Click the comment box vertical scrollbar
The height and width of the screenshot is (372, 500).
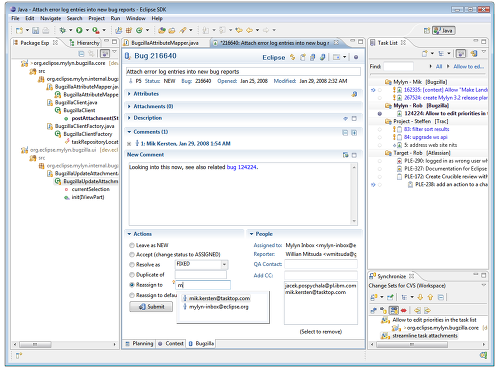point(354,194)
